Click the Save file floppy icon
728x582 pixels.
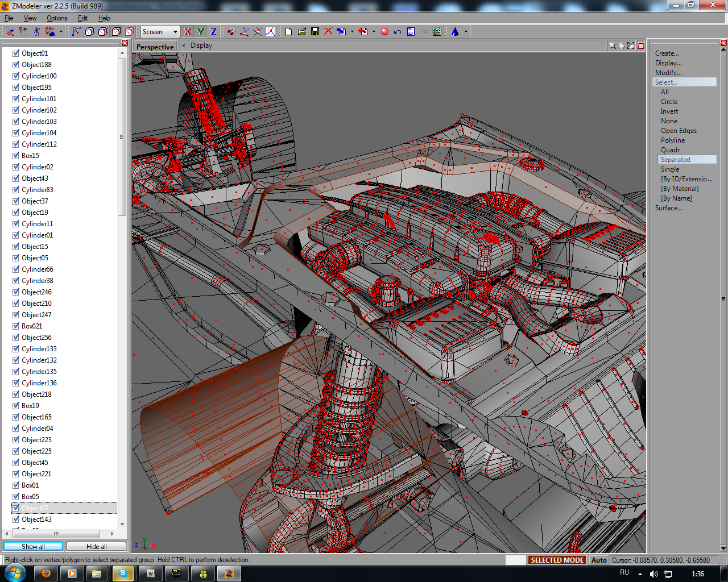point(315,32)
